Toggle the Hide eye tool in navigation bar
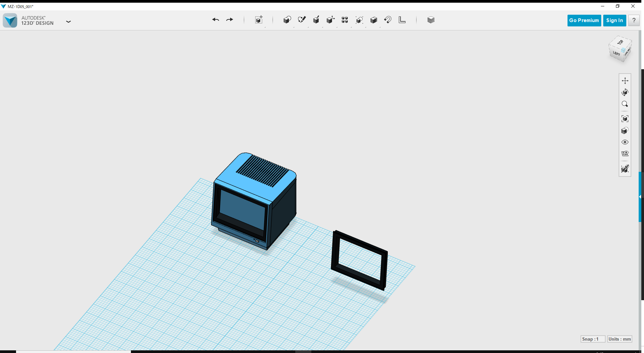 click(x=625, y=142)
